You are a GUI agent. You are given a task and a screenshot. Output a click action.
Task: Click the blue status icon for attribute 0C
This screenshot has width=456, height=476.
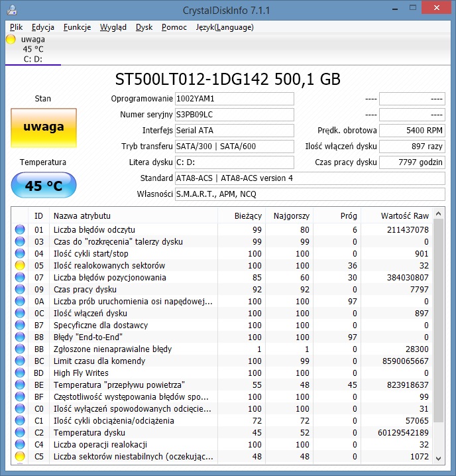click(x=20, y=313)
